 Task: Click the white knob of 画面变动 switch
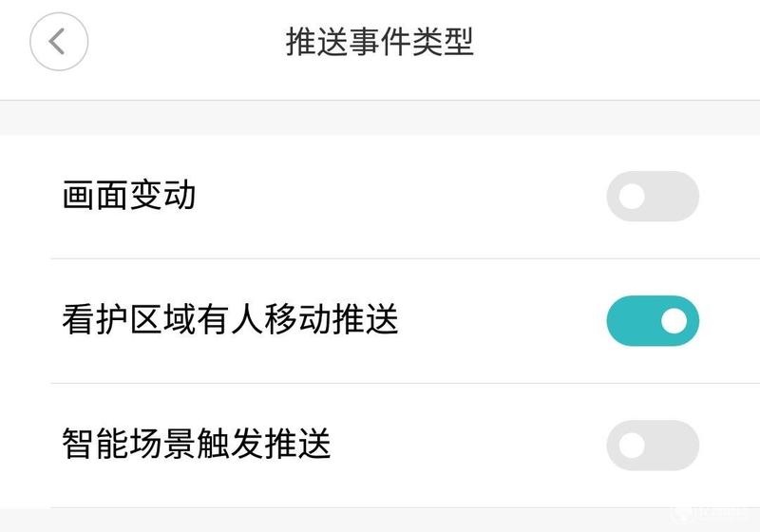(632, 197)
